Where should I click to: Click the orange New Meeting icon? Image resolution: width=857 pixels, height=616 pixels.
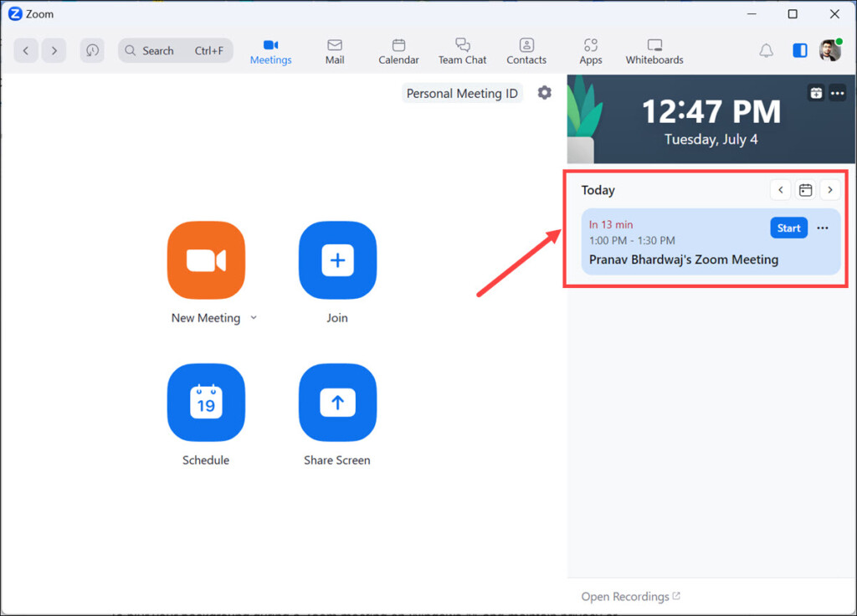coord(206,260)
